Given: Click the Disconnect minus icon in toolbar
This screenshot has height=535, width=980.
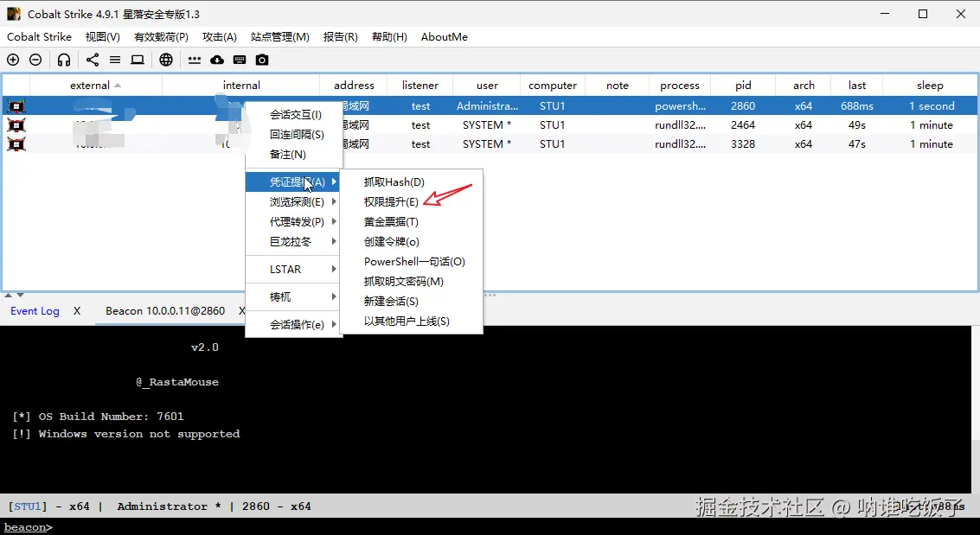Looking at the screenshot, I should point(35,60).
